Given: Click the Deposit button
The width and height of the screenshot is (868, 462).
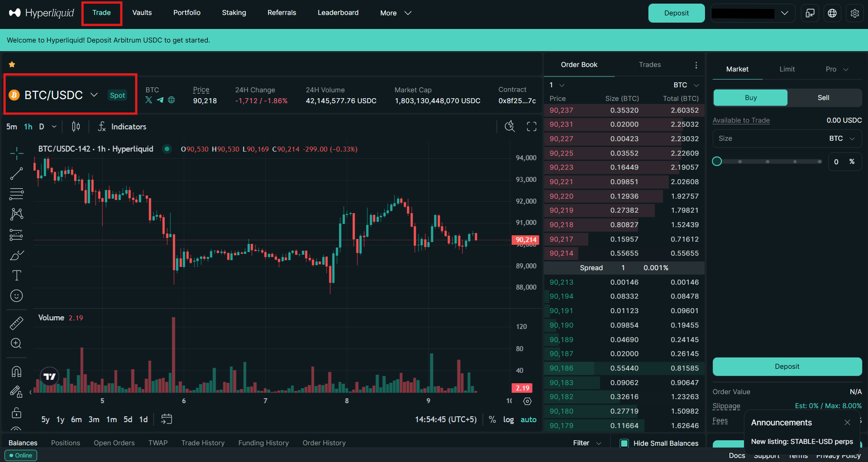Looking at the screenshot, I should [676, 13].
